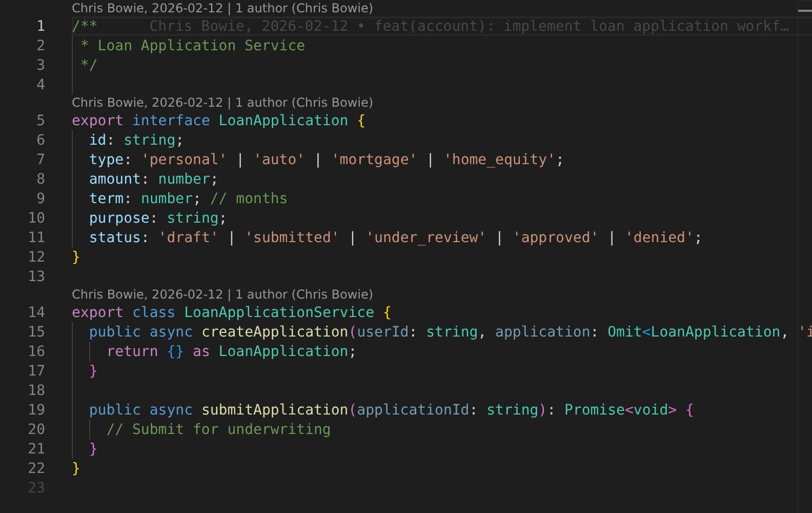The width and height of the screenshot is (812, 513).
Task: Click line number 5 in the gutter
Action: (x=40, y=121)
